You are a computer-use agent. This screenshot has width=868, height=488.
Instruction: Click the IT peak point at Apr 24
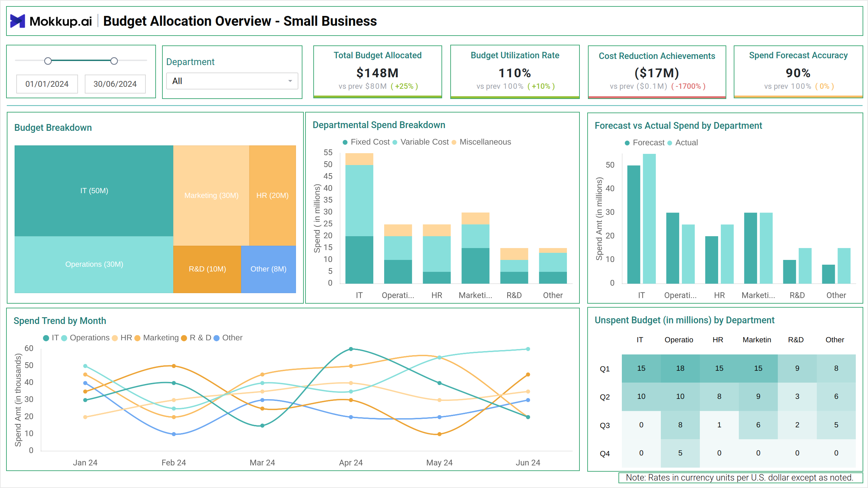click(351, 349)
